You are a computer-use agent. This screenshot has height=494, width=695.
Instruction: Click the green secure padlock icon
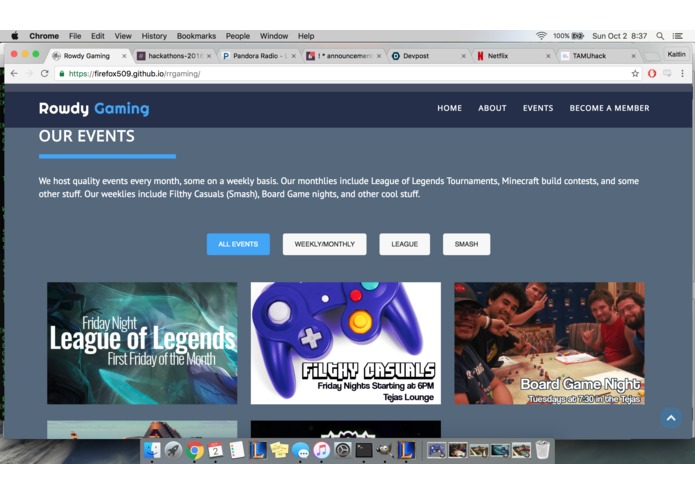click(x=62, y=74)
